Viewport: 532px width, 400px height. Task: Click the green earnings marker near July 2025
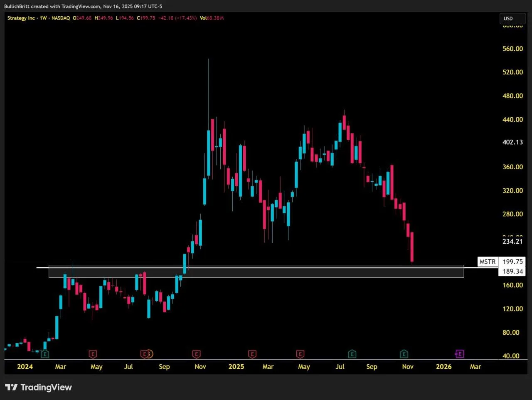click(352, 354)
